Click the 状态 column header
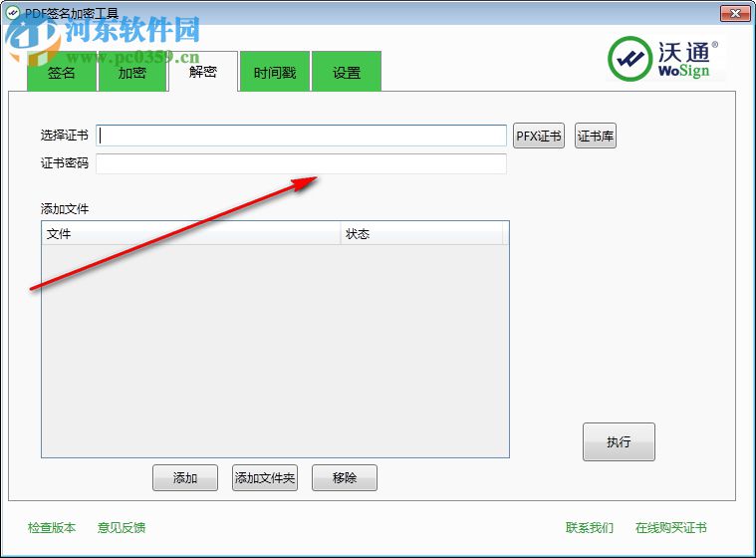Screen dimensions: 756x558 pyautogui.click(x=421, y=233)
